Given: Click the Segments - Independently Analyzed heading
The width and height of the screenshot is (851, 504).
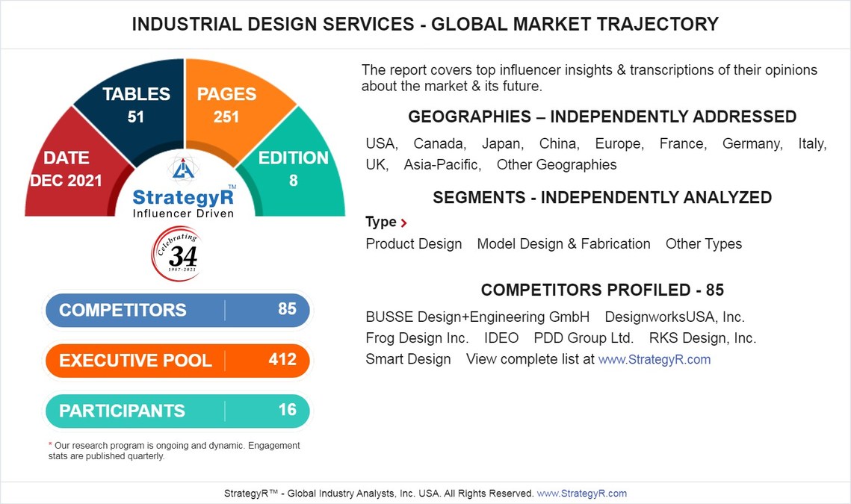Looking at the screenshot, I should point(602,197).
